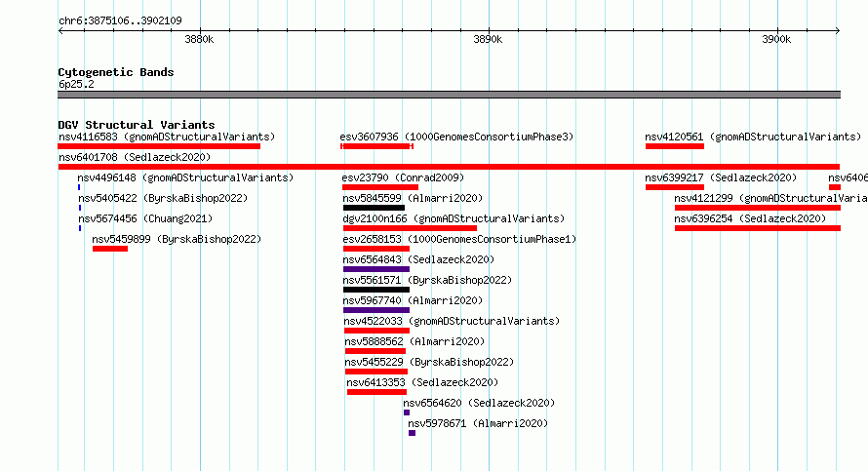The height and width of the screenshot is (471, 868).
Task: Select the long nsv6401708 red bar
Action: pyautogui.click(x=449, y=167)
